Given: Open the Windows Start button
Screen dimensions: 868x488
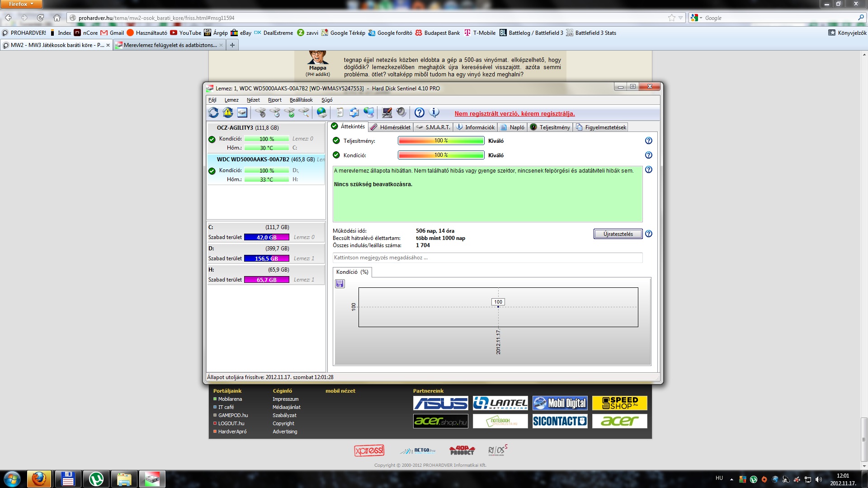Looking at the screenshot, I should pyautogui.click(x=12, y=479).
